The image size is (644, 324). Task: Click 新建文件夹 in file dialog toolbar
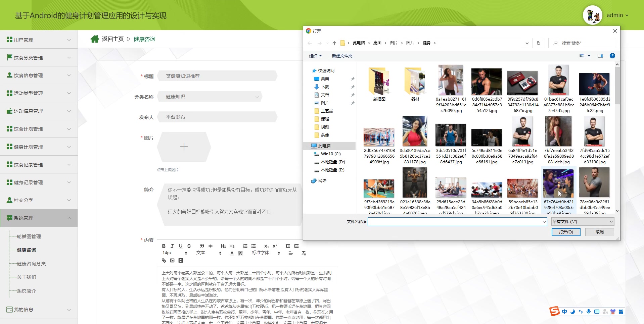pyautogui.click(x=342, y=56)
